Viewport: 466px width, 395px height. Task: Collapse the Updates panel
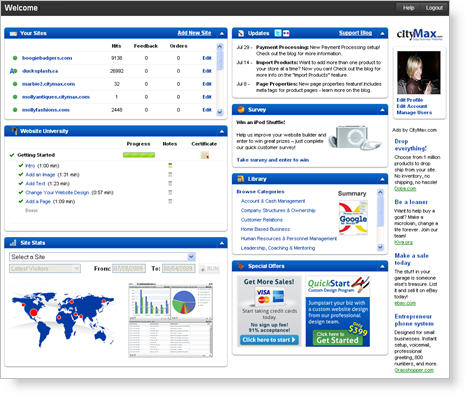(382, 33)
